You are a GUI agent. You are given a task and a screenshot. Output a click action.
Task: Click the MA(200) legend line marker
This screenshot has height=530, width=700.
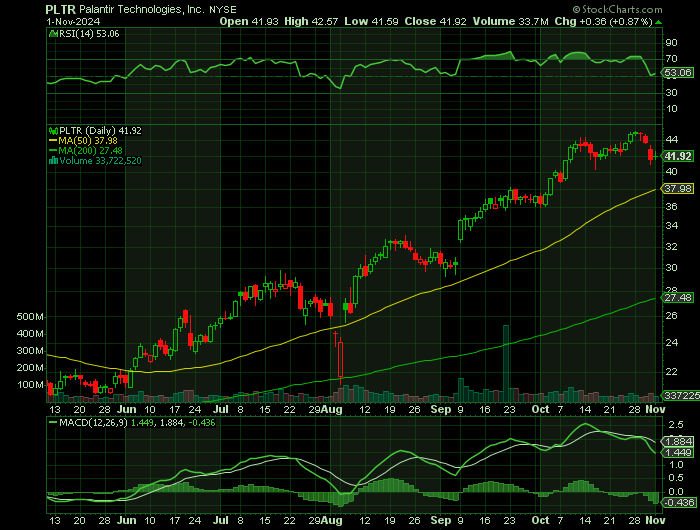52,150
